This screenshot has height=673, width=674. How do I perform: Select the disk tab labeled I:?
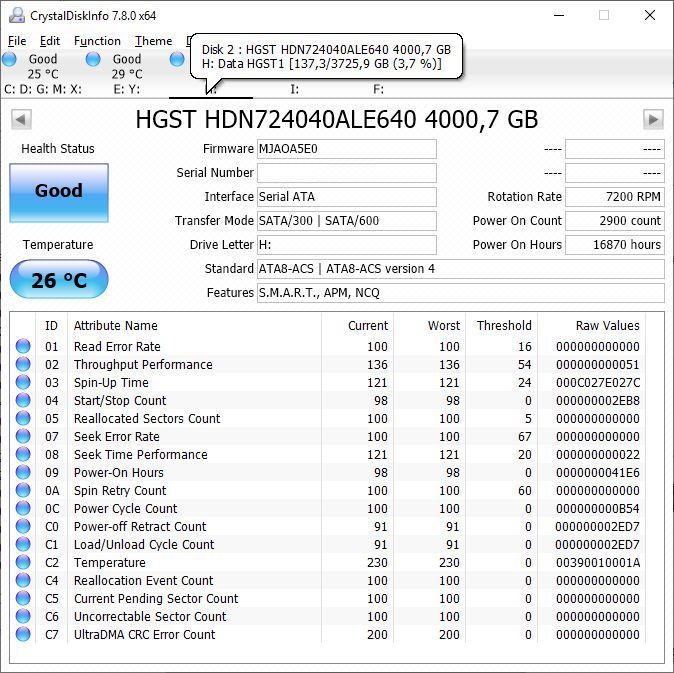294,89
